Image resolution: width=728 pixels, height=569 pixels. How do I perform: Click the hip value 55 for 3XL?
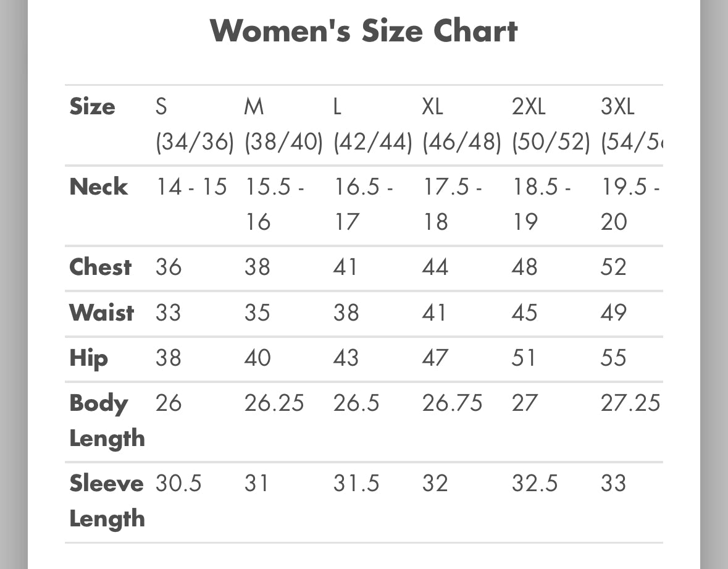pyautogui.click(x=613, y=358)
